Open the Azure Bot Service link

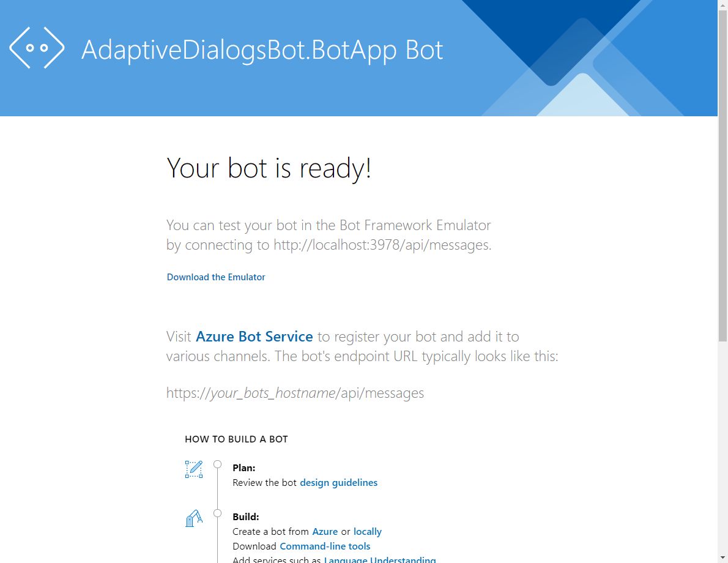coord(254,337)
